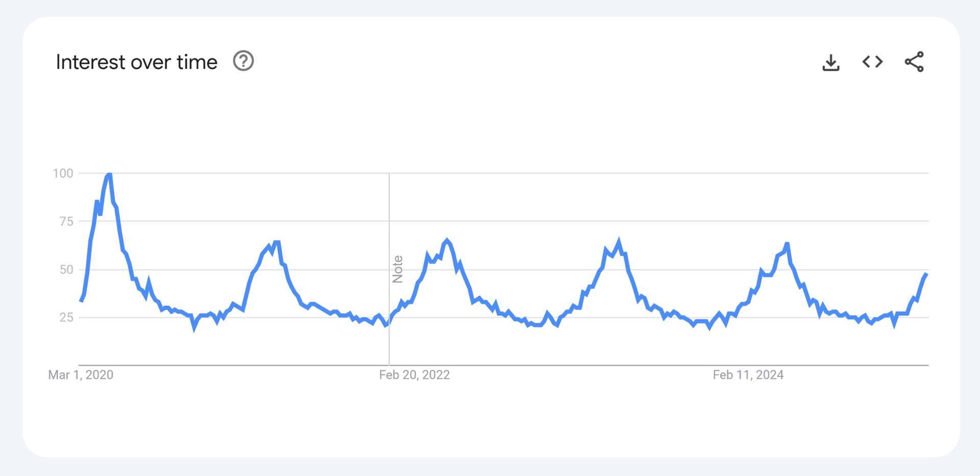Screen dimensions: 980x476
Task: Click the 25 value on y-axis
Action: [66, 317]
